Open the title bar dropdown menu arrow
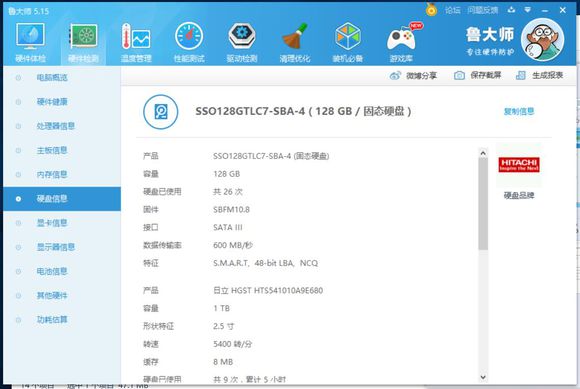This screenshot has width=580, height=389. (528, 10)
